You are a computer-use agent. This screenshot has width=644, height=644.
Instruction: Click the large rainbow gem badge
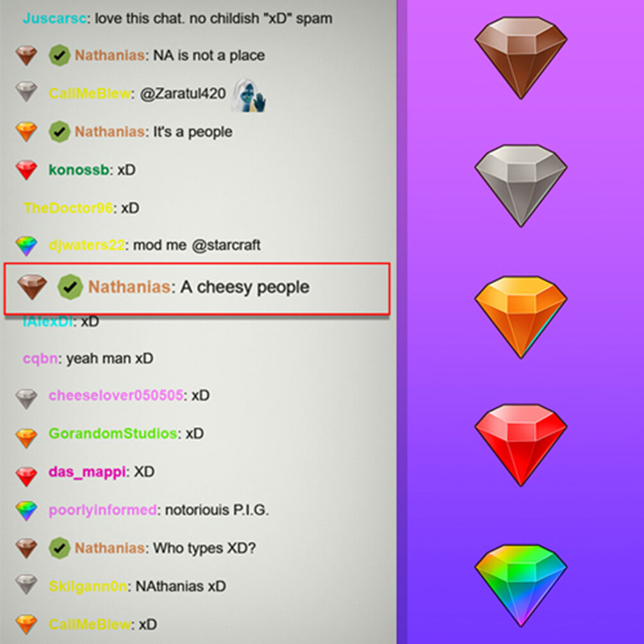click(521, 586)
